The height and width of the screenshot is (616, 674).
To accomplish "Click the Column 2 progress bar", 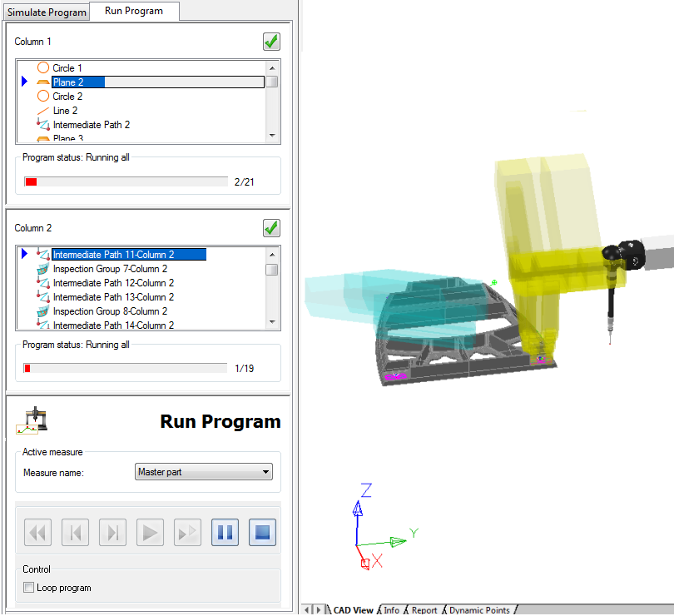I will pos(126,368).
